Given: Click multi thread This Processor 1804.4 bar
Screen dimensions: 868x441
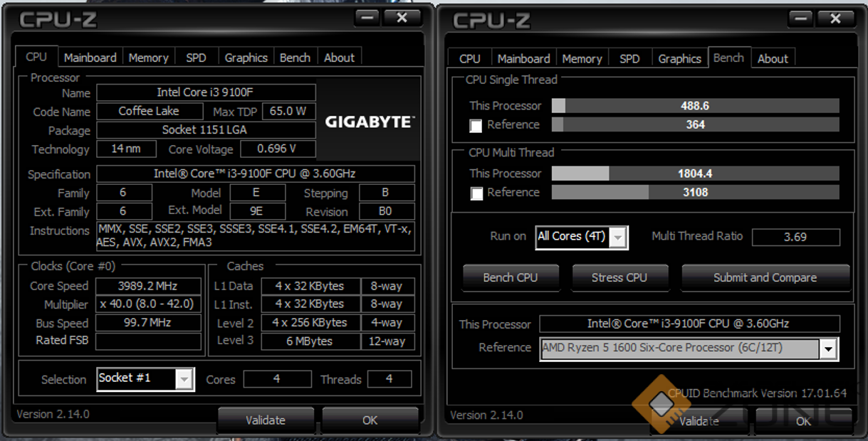Looking at the screenshot, I should 696,174.
